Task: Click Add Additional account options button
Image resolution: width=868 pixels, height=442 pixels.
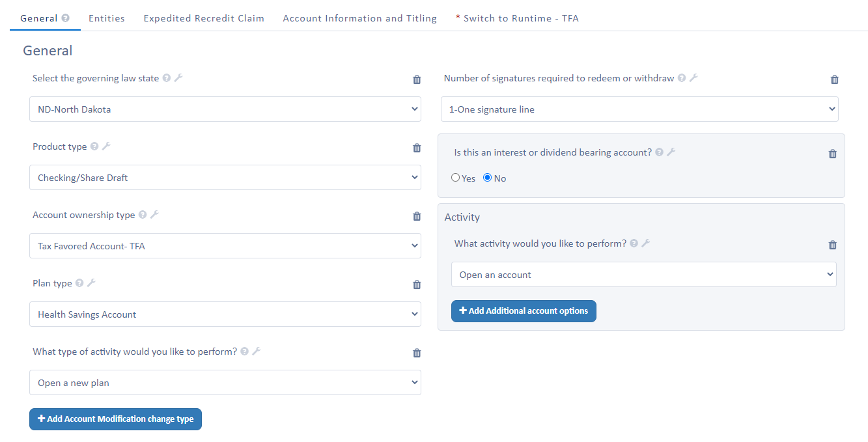Action: click(x=524, y=311)
